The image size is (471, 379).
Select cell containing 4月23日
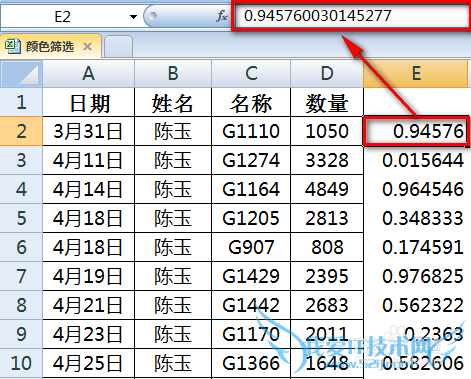coord(89,334)
